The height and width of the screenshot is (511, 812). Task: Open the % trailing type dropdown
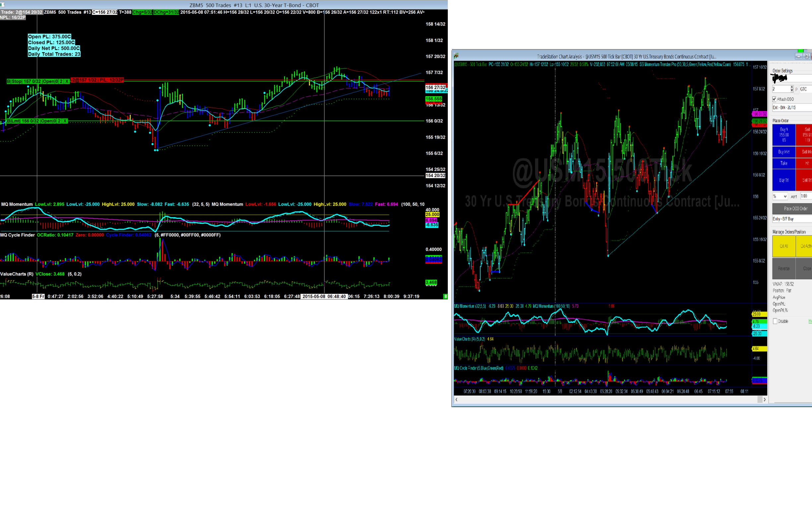780,197
